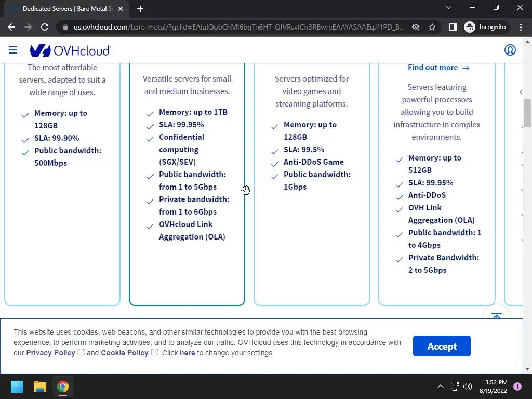Click 'Private Bandwidth: 2 to 5Gbps' text
This screenshot has width=532, height=399.
pyautogui.click(x=444, y=263)
